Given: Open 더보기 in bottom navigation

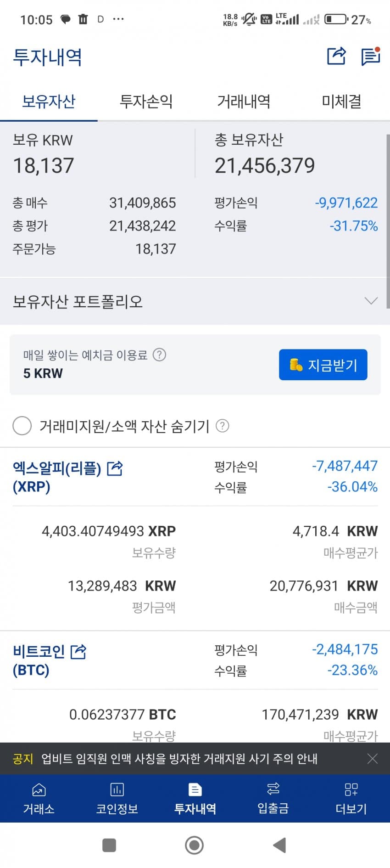Looking at the screenshot, I should [351, 799].
